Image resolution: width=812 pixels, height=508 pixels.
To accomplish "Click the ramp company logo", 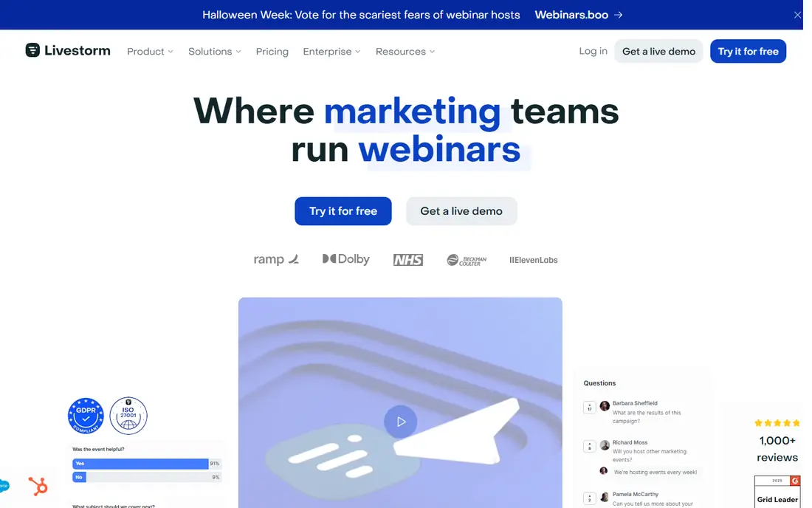I will (276, 259).
